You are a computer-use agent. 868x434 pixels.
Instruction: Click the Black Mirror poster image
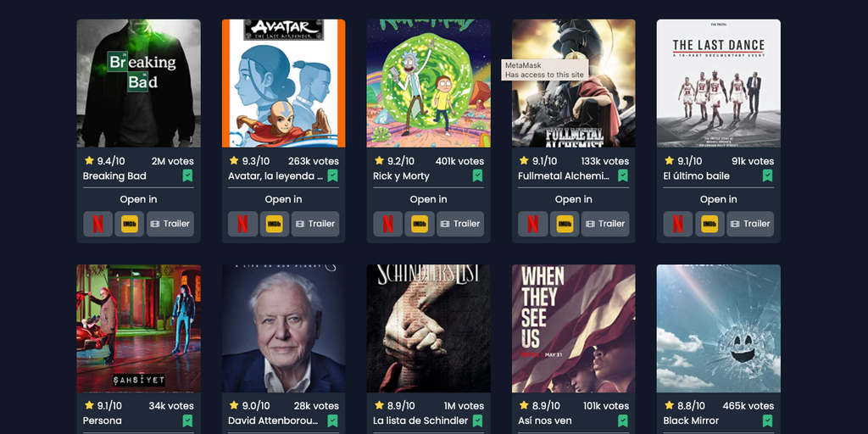pyautogui.click(x=719, y=328)
